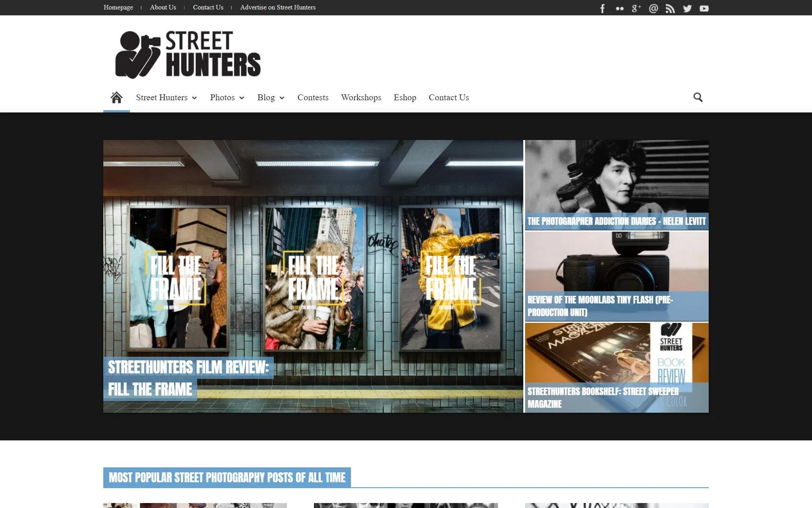
Task: Click the About Us top bar link
Action: pyautogui.click(x=163, y=7)
